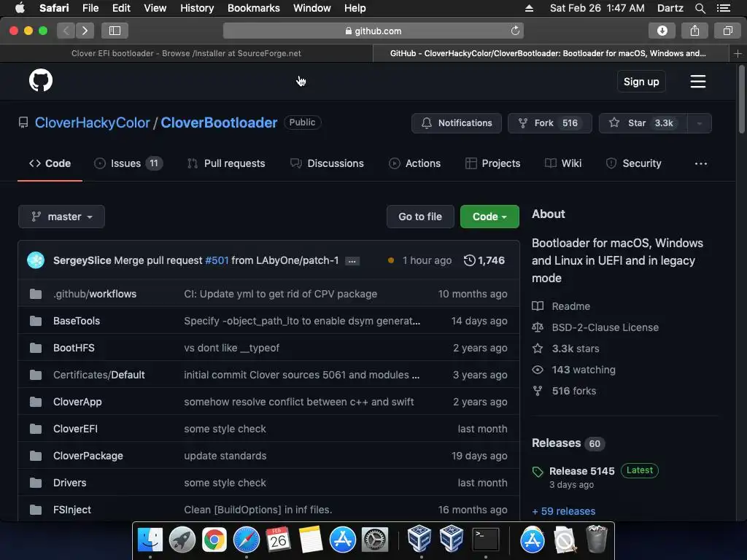This screenshot has width=747, height=560.
Task: Open the GitHub home logo
Action: coord(41,80)
